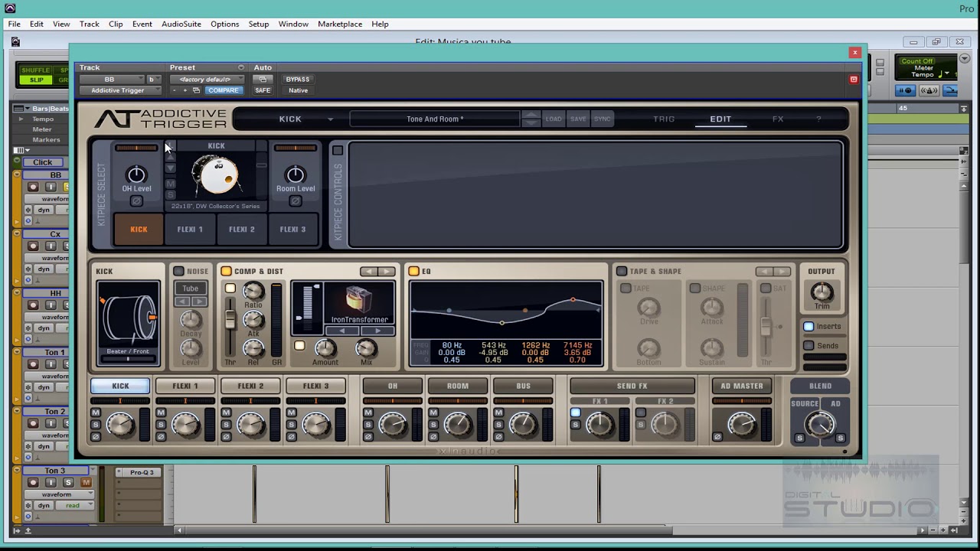The width and height of the screenshot is (980, 551).
Task: Open the preset settings copy icon
Action: (x=196, y=90)
